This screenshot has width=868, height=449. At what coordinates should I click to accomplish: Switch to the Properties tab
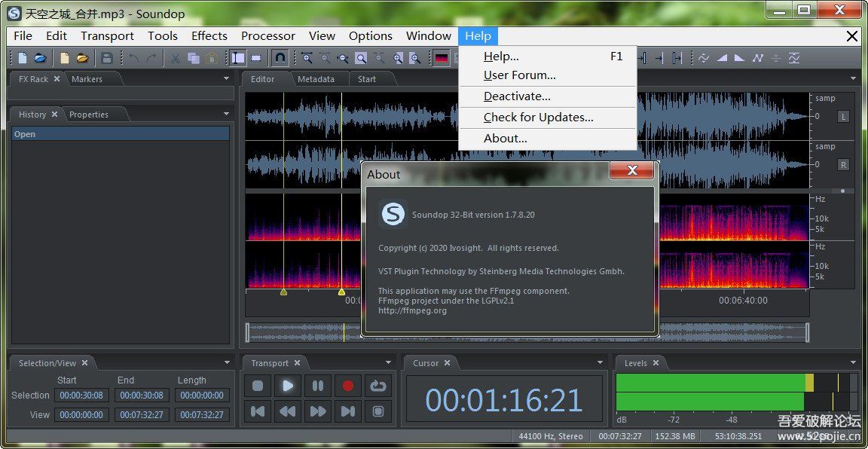[89, 115]
